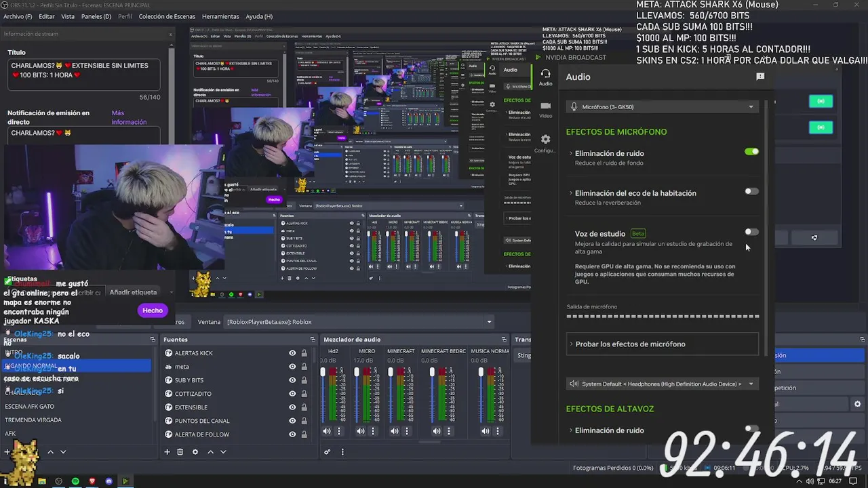Open the Paneles (D) menu
This screenshot has height=488, width=868.
(x=96, y=16)
